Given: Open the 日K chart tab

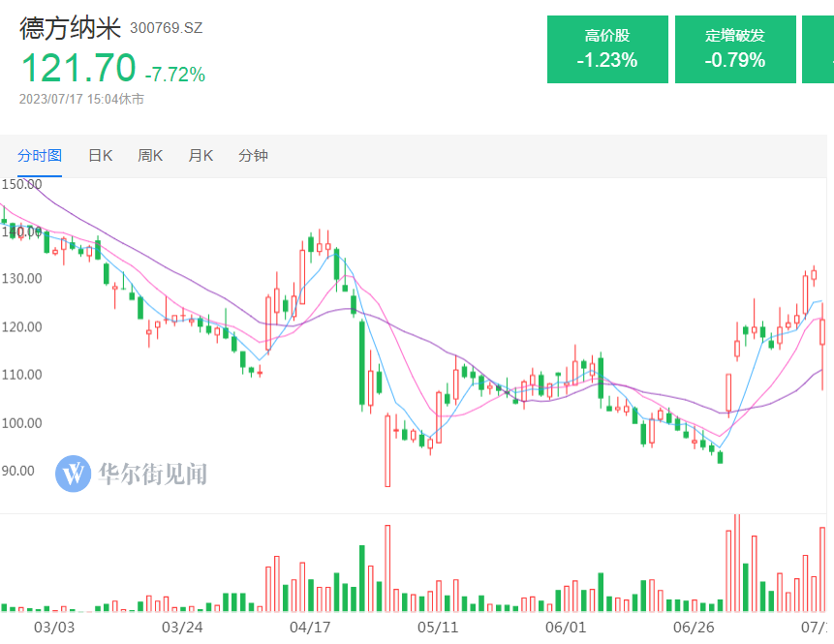Looking at the screenshot, I should tap(101, 155).
